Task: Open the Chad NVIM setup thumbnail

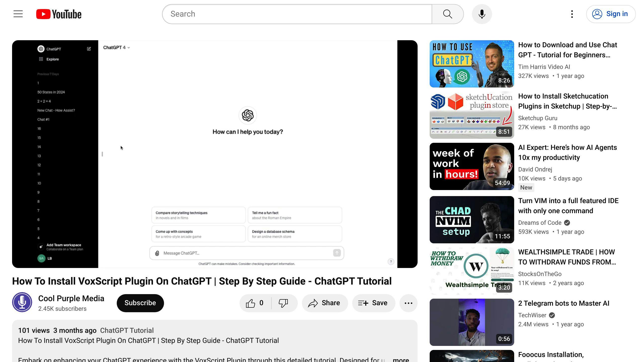Action: click(472, 220)
